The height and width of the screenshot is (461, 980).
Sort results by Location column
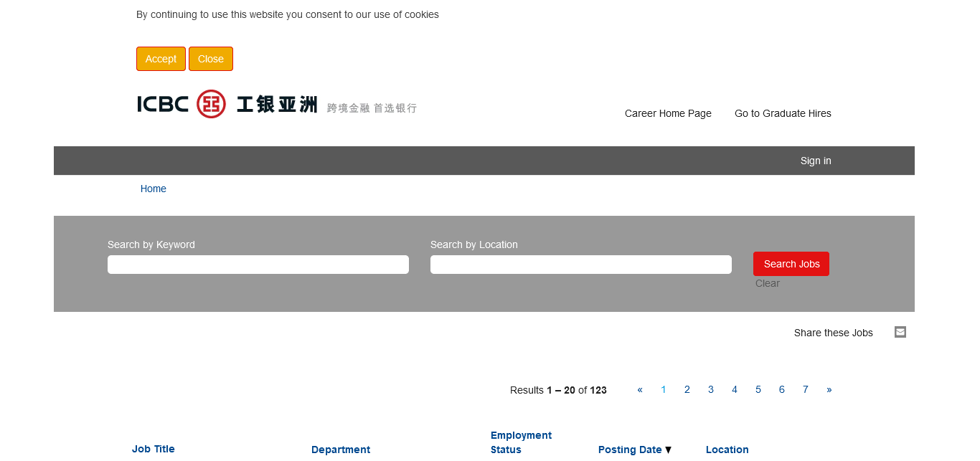(x=727, y=450)
